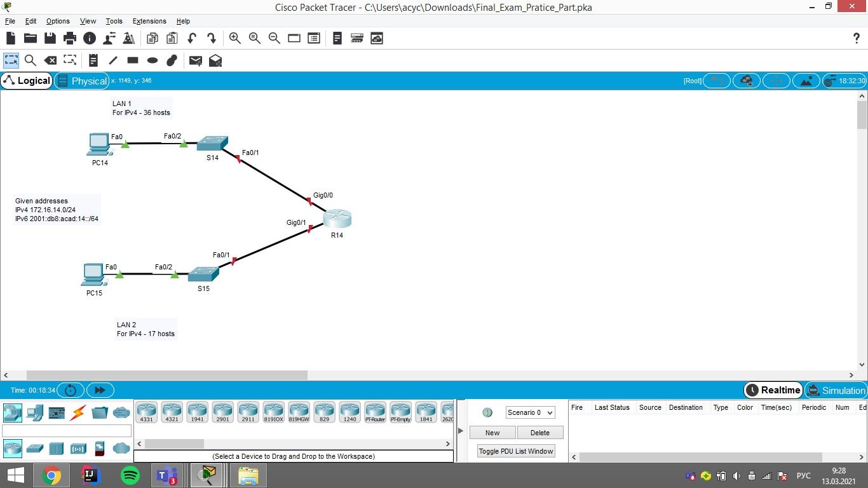Open Google Chrome from the taskbar
The width and height of the screenshot is (868, 488).
click(51, 475)
